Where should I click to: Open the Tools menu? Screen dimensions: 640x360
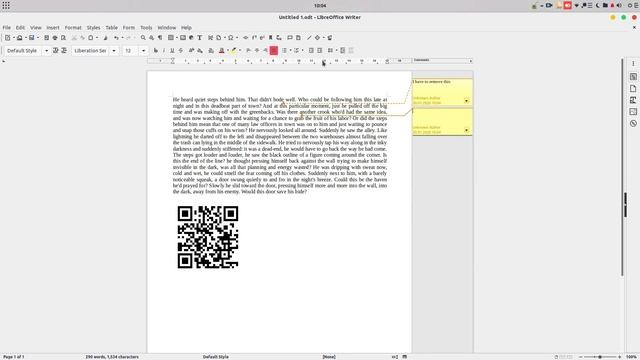coord(146,28)
